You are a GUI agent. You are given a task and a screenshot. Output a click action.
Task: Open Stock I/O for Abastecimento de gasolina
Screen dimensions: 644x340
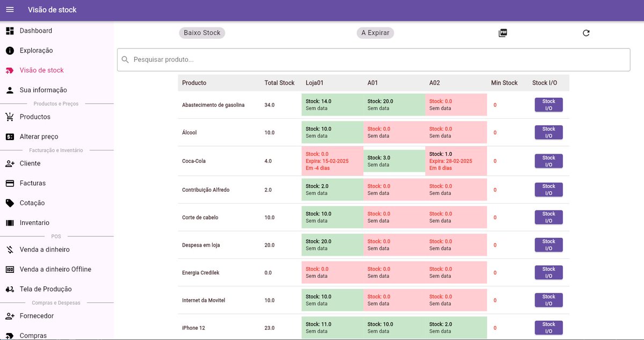[x=549, y=105]
